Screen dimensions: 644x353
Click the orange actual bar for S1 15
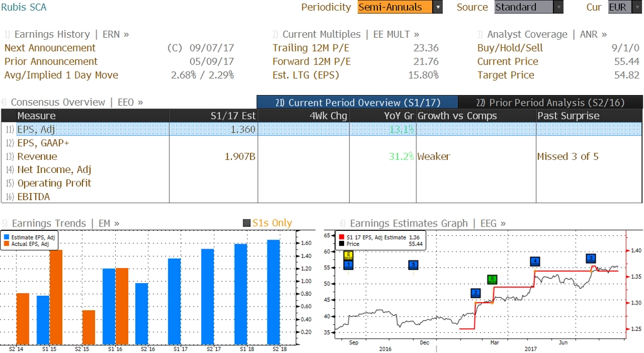pyautogui.click(x=56, y=297)
